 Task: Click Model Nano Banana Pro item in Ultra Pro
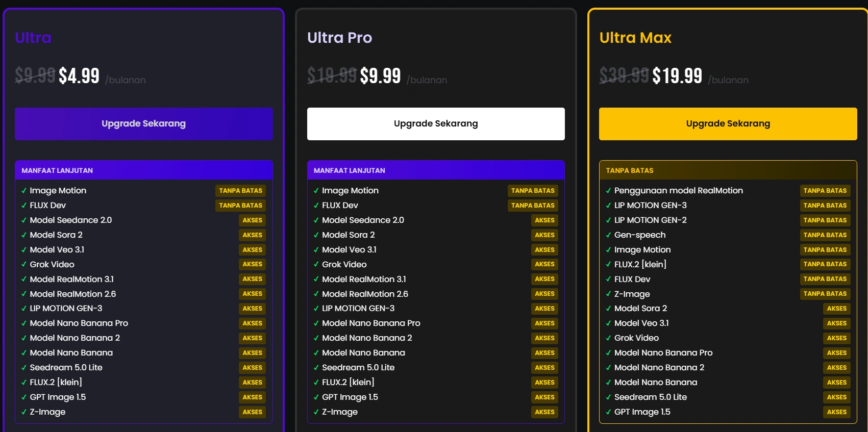pos(371,323)
